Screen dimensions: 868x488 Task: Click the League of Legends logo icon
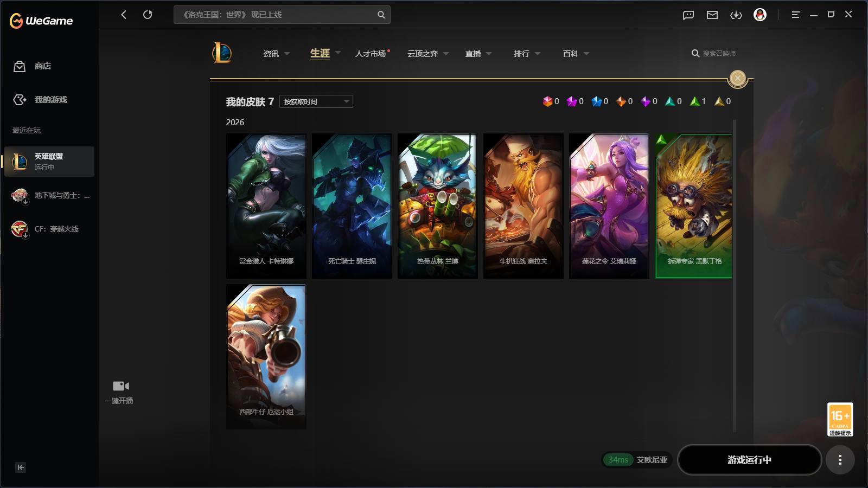point(222,53)
